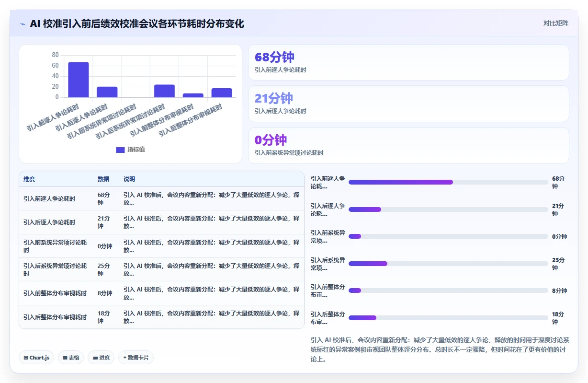The height and width of the screenshot is (383, 588).
Task: Click the 18分钟 progress bar
Action: [448, 318]
